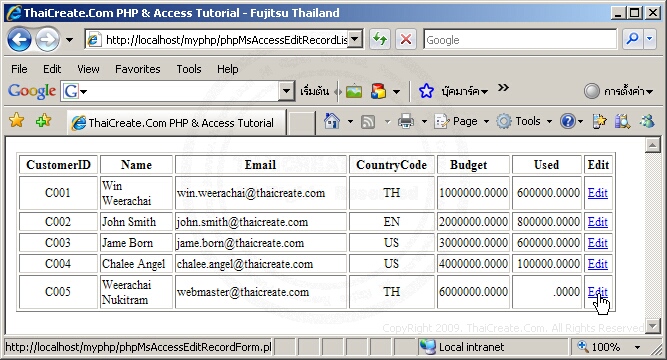
Task: Click the page scrollbar down arrow
Action: [x=653, y=326]
